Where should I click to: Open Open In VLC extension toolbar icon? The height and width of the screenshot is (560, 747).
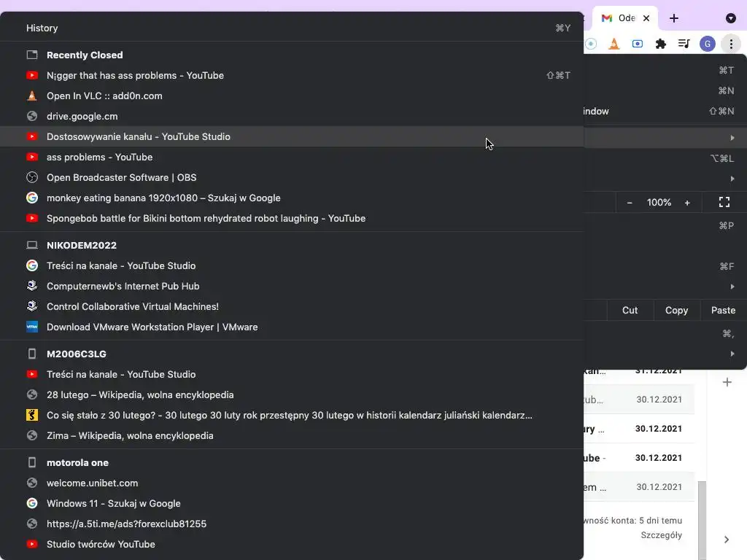(614, 44)
